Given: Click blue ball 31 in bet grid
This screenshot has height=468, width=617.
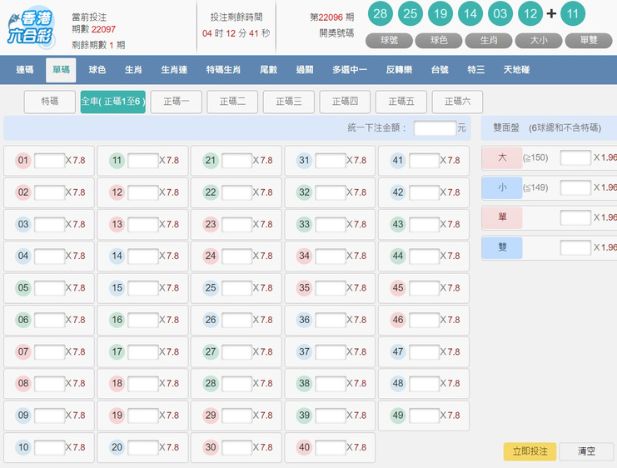Looking at the screenshot, I should 304,160.
